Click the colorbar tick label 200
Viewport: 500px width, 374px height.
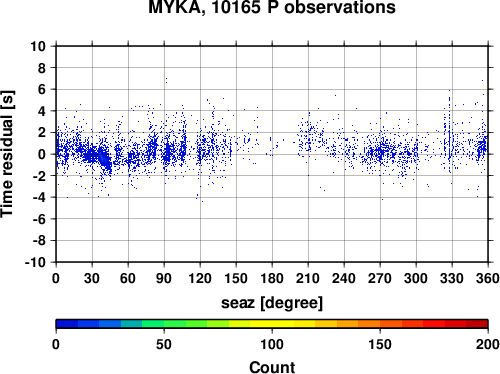(488, 344)
